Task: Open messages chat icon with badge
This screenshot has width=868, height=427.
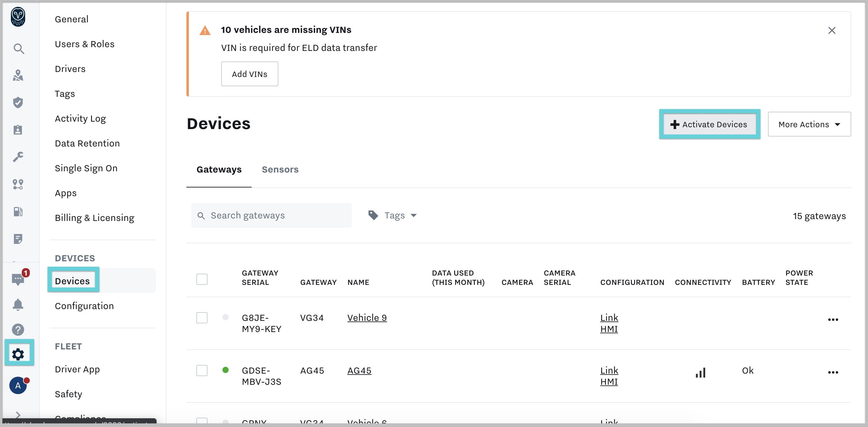Action: coord(18,279)
